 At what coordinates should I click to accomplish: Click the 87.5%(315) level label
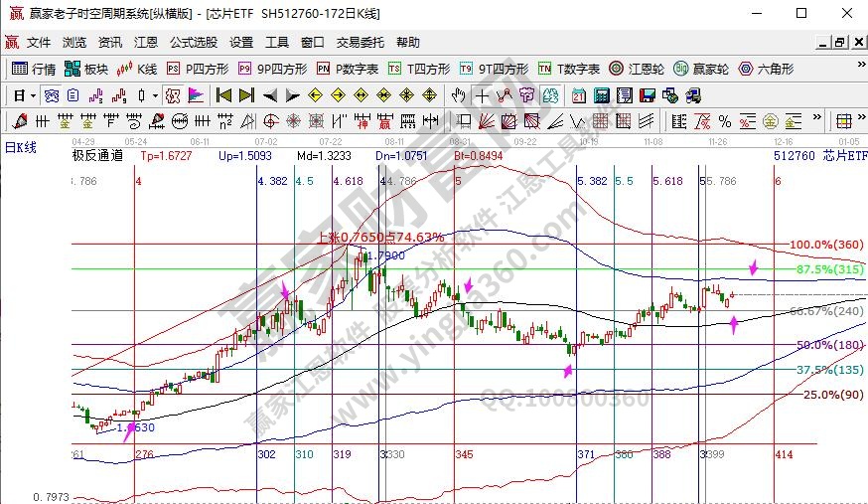828,269
